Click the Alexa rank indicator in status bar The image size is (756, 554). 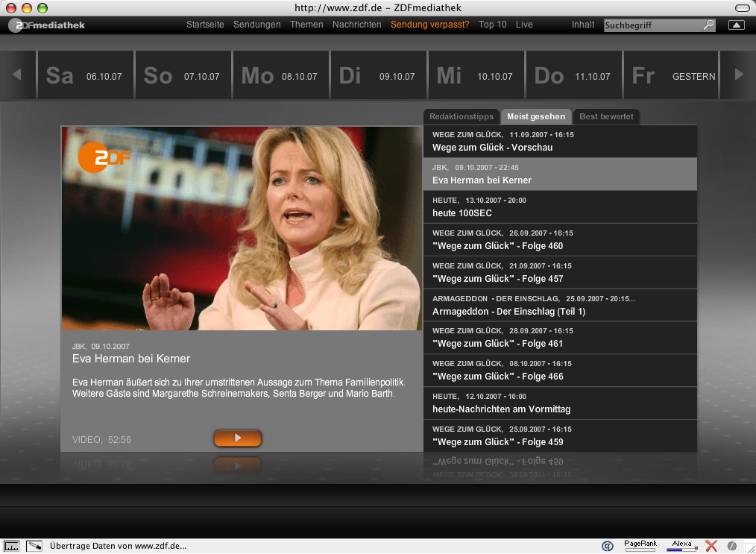click(681, 545)
